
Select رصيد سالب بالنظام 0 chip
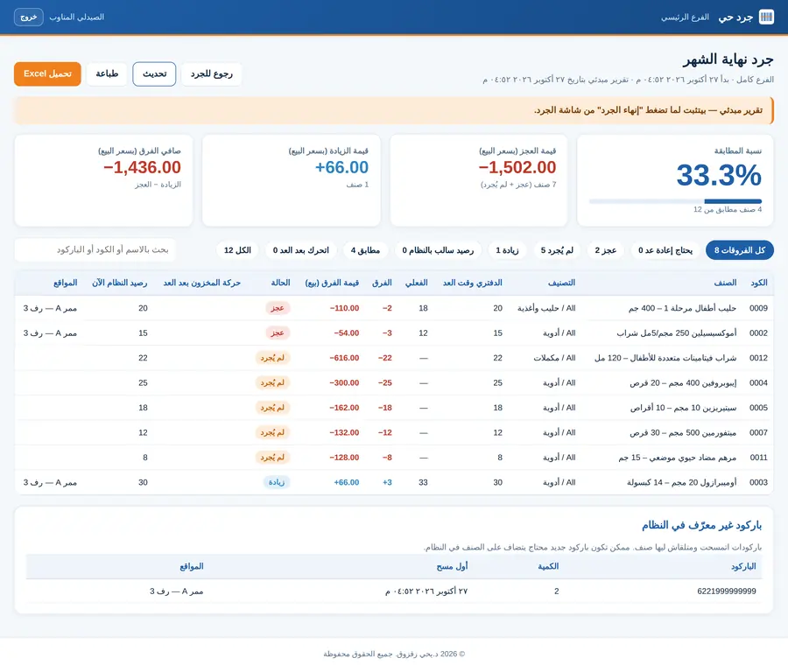pyautogui.click(x=438, y=250)
